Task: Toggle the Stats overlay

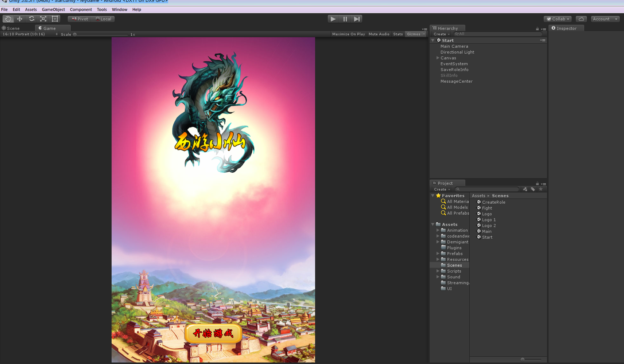Action: pyautogui.click(x=398, y=34)
